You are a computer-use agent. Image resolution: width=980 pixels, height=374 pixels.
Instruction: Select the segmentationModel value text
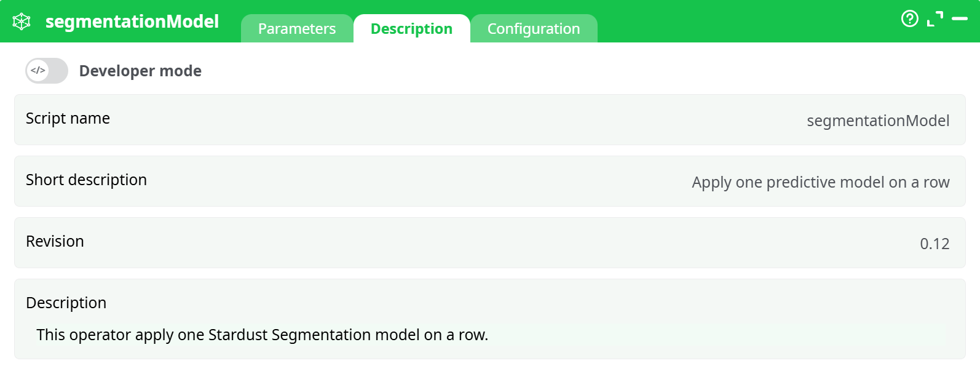click(878, 121)
